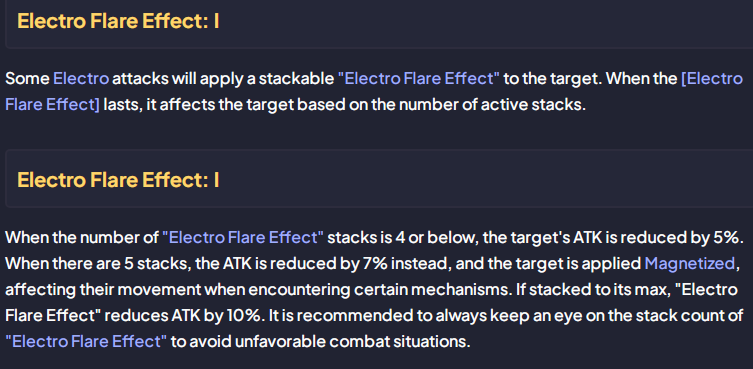Click "Electro Flare Effect" link before 'to avoid'
This screenshot has height=369, width=753.
click(x=86, y=342)
